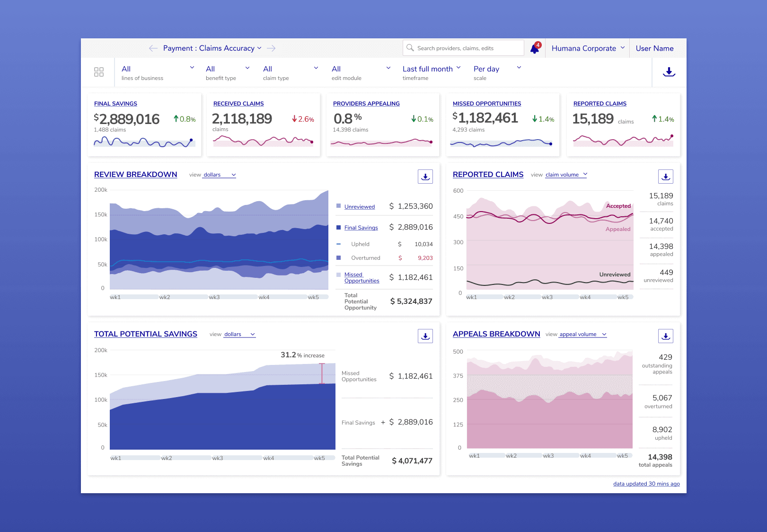Viewport: 767px width, 532px height.
Task: Open MISSED OPPORTUNITIES card link
Action: [x=487, y=104]
